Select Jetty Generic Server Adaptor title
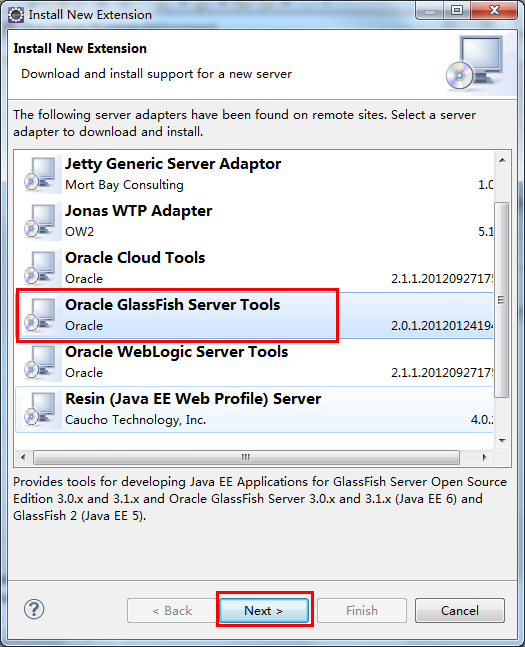Image resolution: width=525 pixels, height=647 pixels. (x=173, y=164)
